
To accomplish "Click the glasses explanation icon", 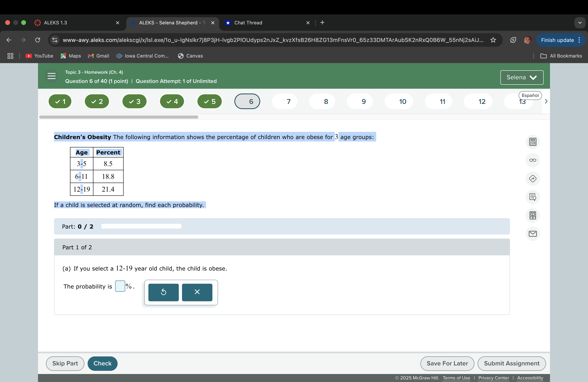I will (x=532, y=160).
